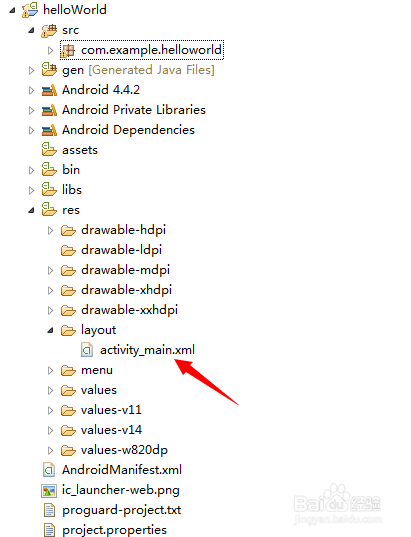Click the bin folder icon

(x=49, y=170)
